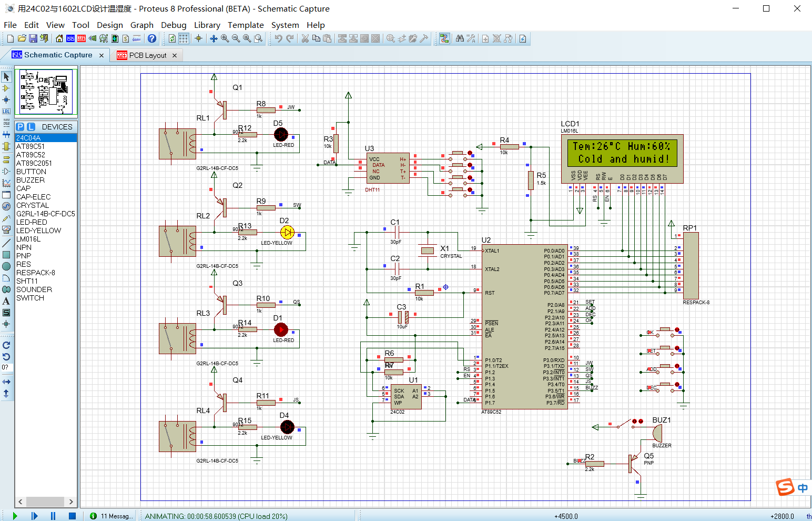812x521 pixels.
Task: Toggle false origin crosshair icon
Action: pos(198,38)
